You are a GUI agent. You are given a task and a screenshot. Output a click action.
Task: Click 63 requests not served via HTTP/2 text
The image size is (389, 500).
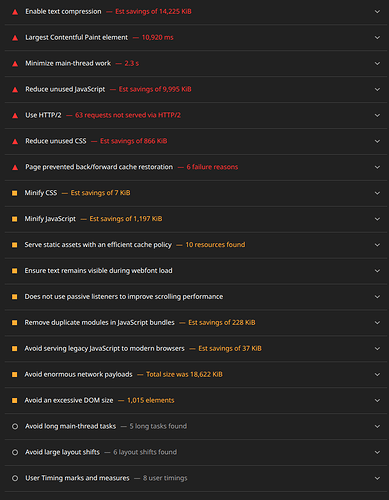pyautogui.click(x=128, y=115)
